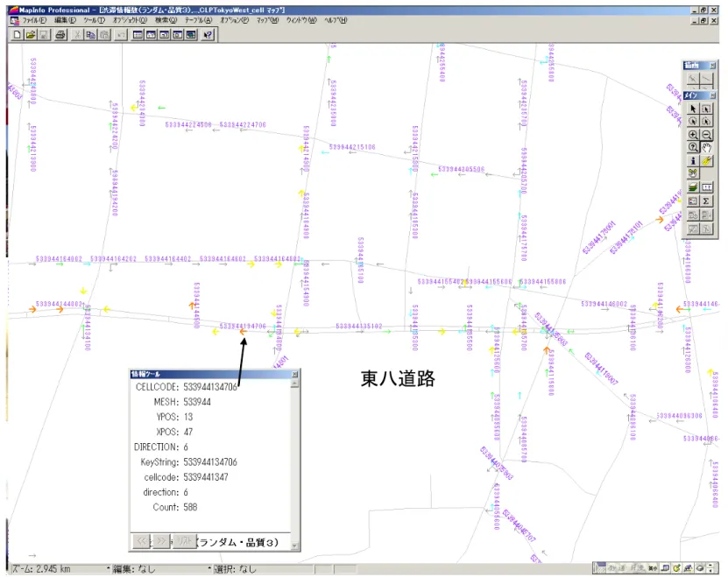The height and width of the screenshot is (577, 728).
Task: Open a new Redistrict window via toolbar
Action: (191, 34)
